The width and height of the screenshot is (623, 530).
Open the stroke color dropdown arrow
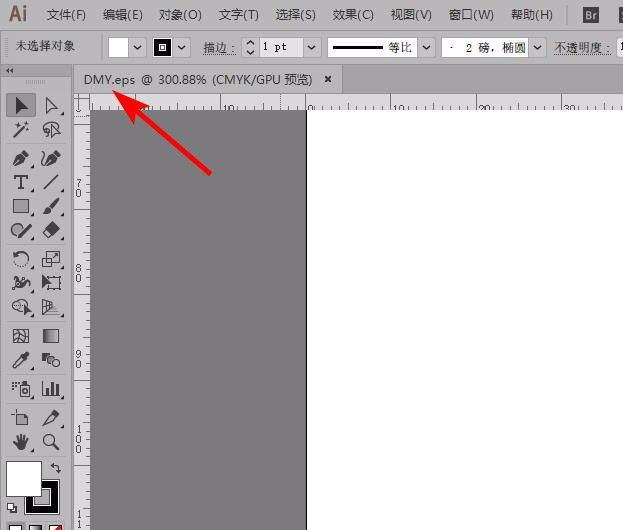point(182,48)
